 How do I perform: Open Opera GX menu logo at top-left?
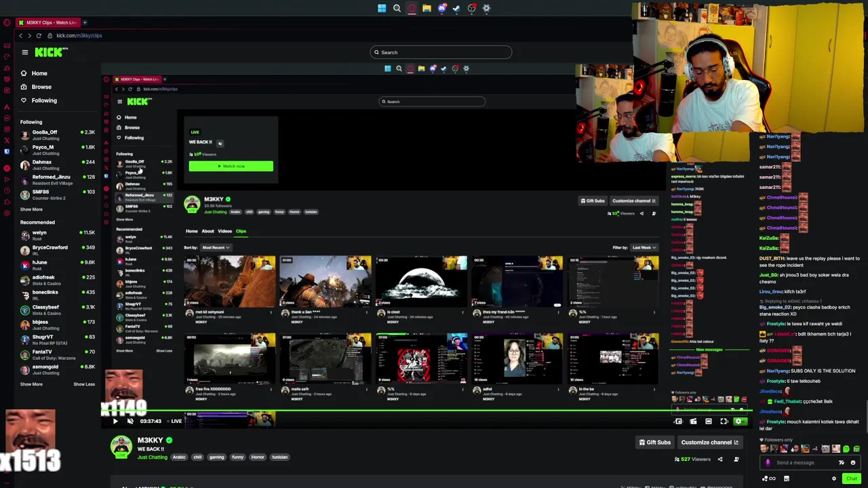pos(7,22)
